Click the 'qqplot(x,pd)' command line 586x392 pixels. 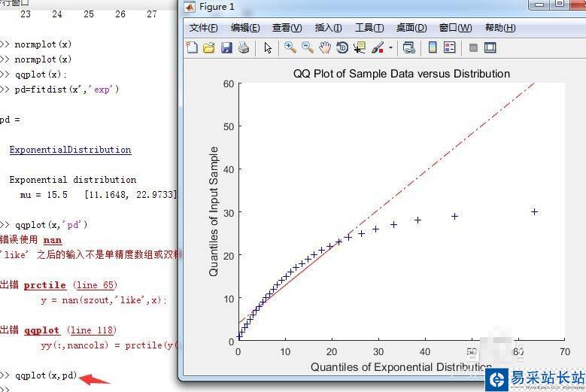click(x=46, y=375)
